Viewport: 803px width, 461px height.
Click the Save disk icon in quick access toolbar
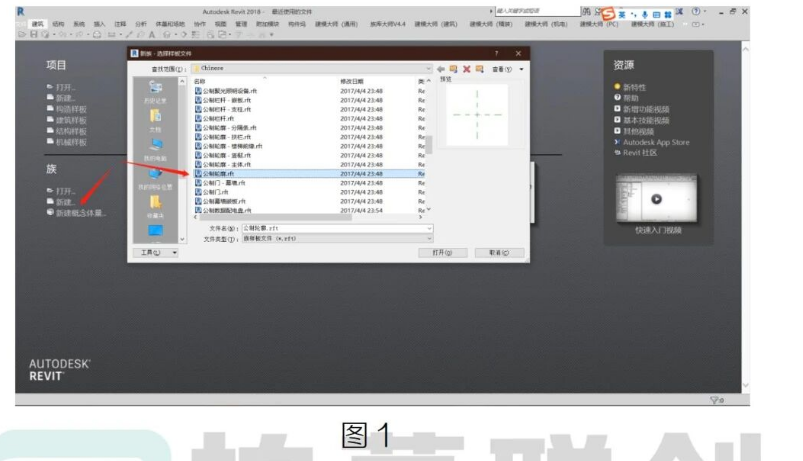pos(33,35)
